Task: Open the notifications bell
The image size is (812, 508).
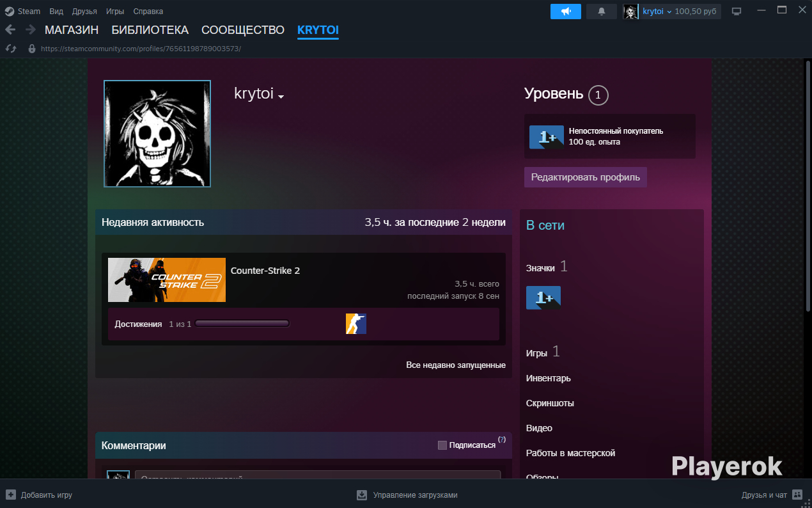Action: pos(601,12)
